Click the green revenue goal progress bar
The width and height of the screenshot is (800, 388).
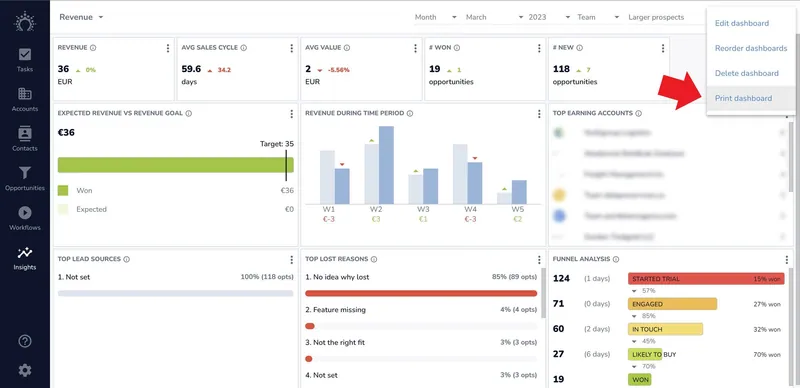[176, 165]
